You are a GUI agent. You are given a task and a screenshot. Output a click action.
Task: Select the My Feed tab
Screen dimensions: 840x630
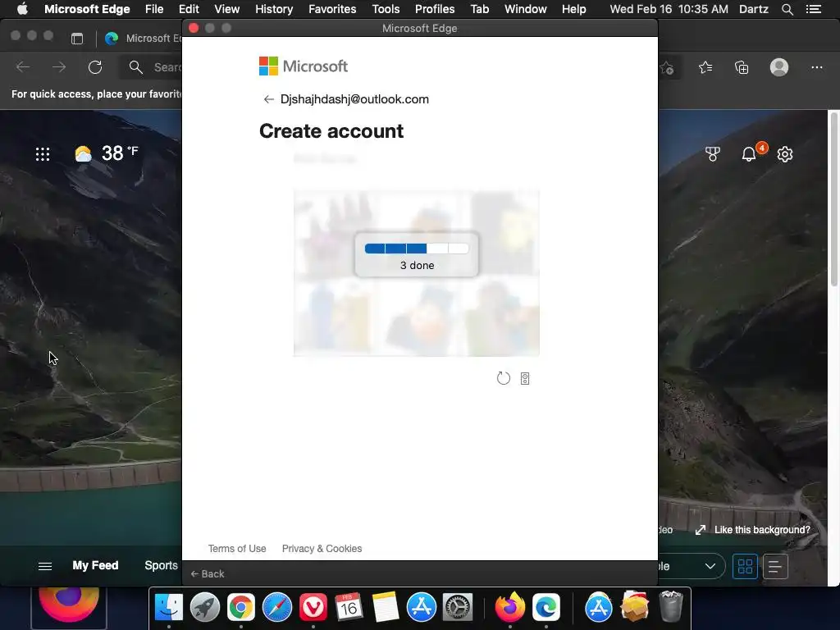95,566
